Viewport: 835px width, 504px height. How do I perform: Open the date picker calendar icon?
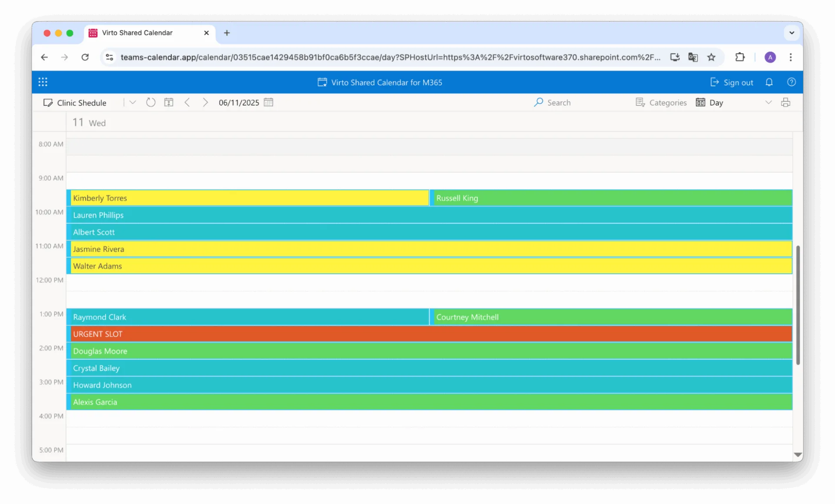(268, 103)
